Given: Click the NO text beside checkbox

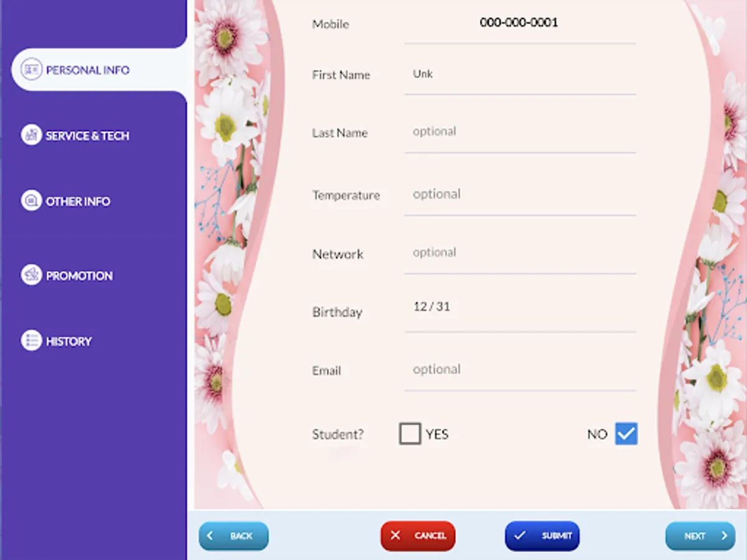Looking at the screenshot, I should [597, 434].
